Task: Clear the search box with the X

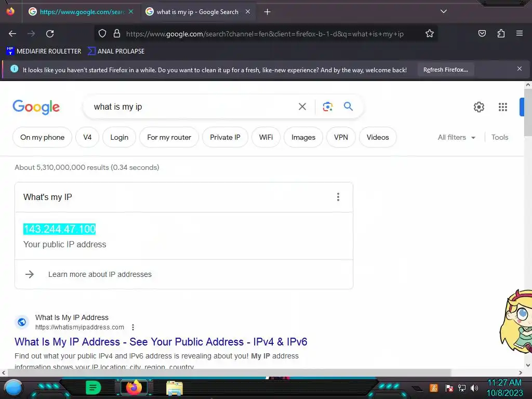Action: [x=302, y=107]
